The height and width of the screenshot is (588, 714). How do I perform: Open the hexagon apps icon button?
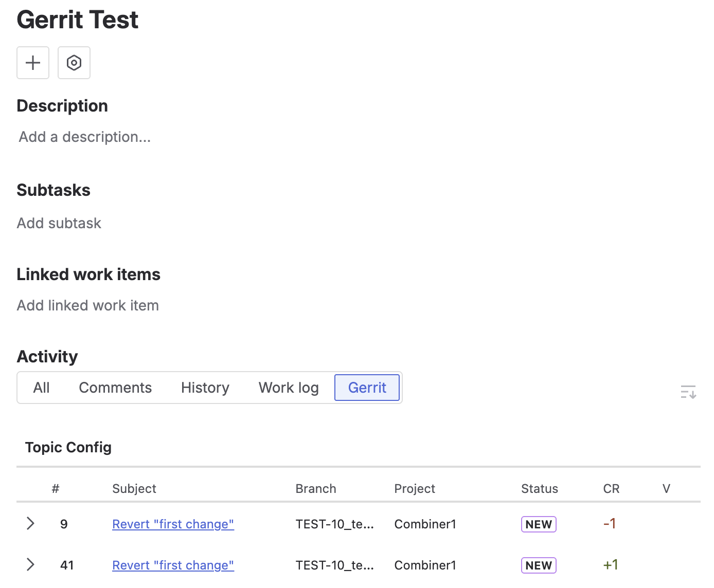point(74,63)
